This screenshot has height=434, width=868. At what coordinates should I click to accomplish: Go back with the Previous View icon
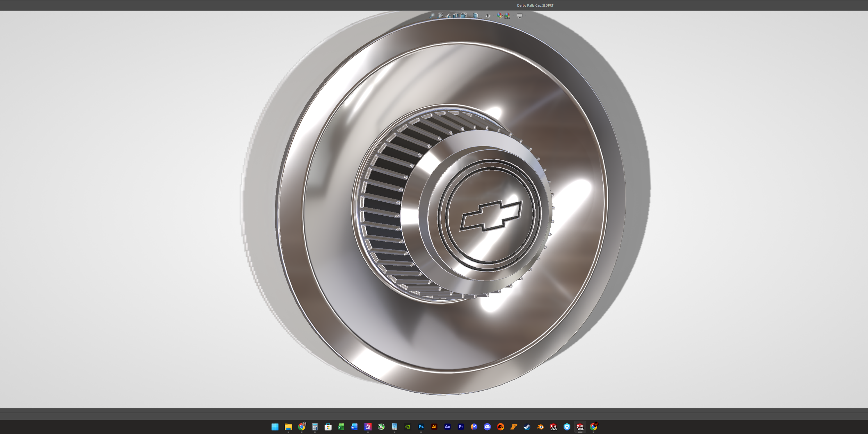coord(448,16)
